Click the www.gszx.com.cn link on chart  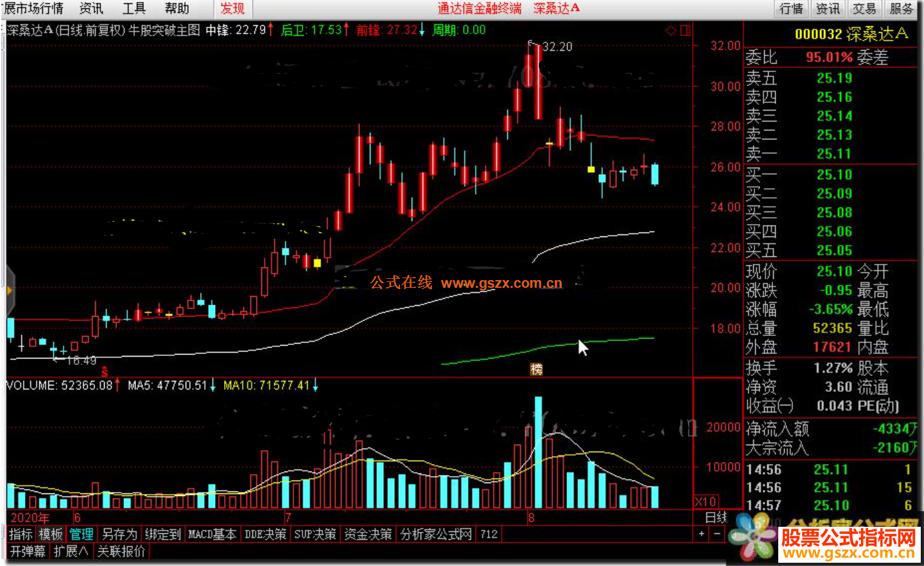coord(501,283)
